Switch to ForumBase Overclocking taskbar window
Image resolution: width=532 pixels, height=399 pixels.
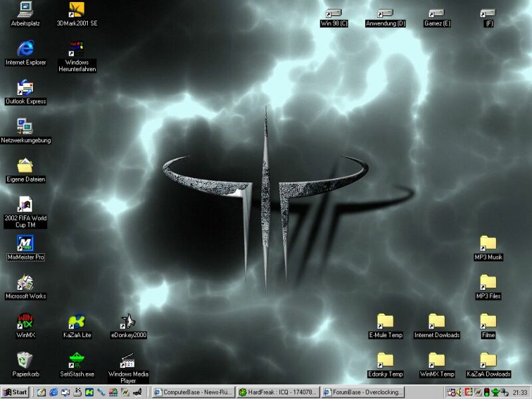pyautogui.click(x=362, y=392)
